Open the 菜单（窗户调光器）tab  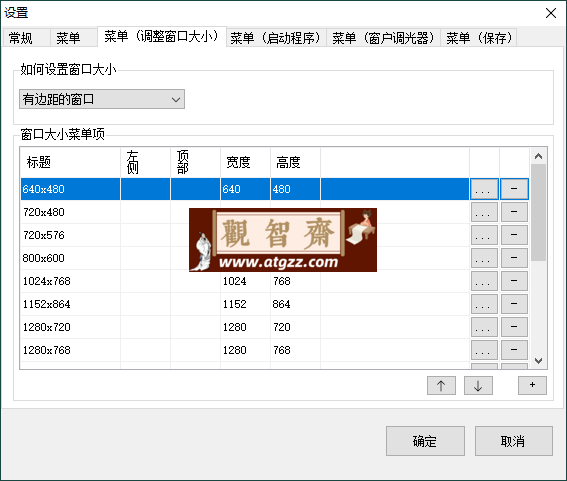[383, 38]
